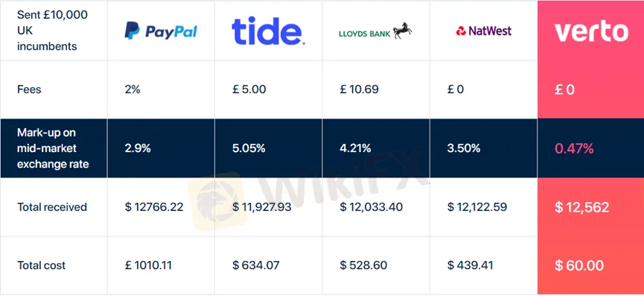Click the tide logo
Image resolution: width=644 pixels, height=296 pixels.
tap(268, 31)
